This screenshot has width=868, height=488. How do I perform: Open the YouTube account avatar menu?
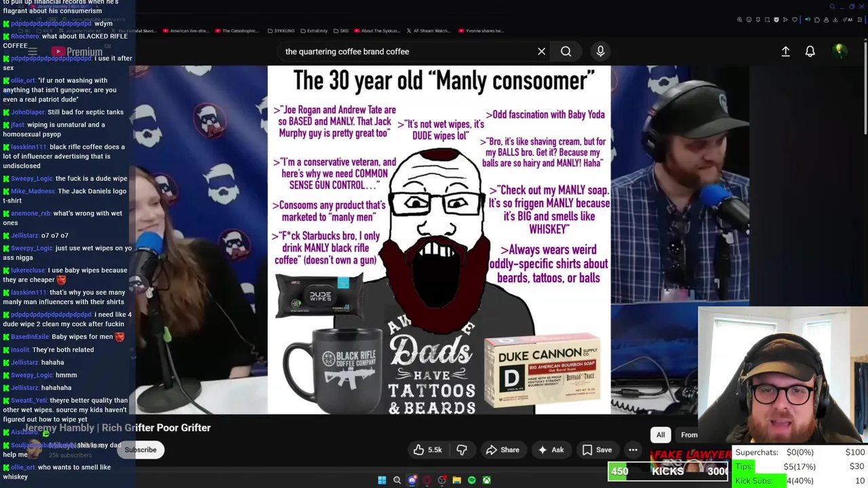(x=840, y=51)
